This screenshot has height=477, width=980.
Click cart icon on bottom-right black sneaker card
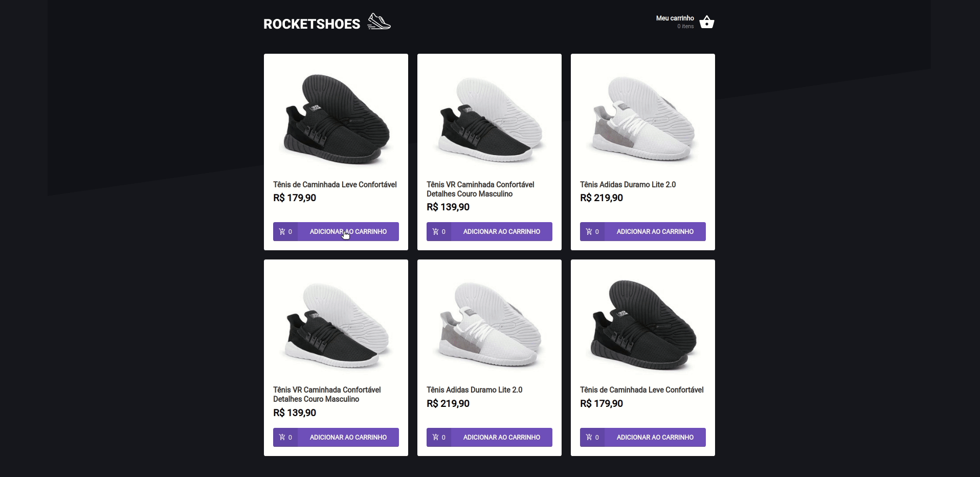[592, 437]
